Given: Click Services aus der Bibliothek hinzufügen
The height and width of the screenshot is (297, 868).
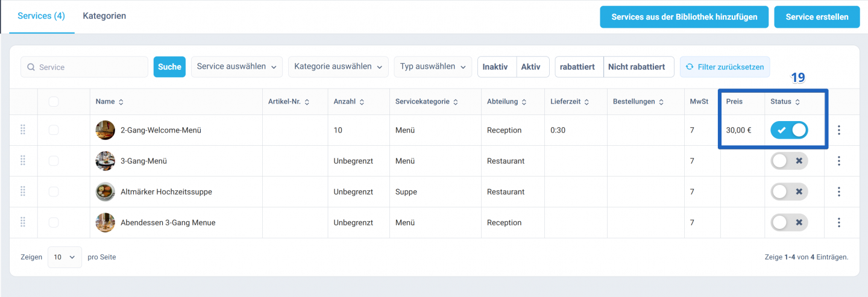Looking at the screenshot, I should pos(684,17).
